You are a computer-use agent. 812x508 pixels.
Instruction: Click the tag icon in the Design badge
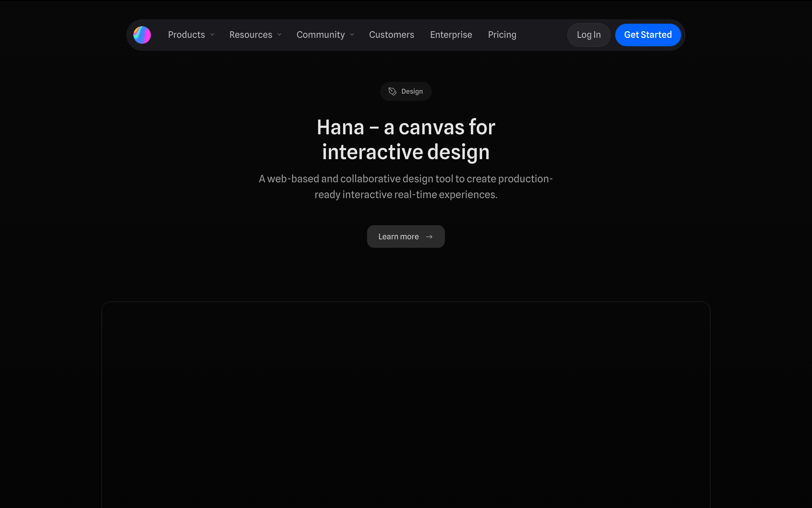coord(392,91)
